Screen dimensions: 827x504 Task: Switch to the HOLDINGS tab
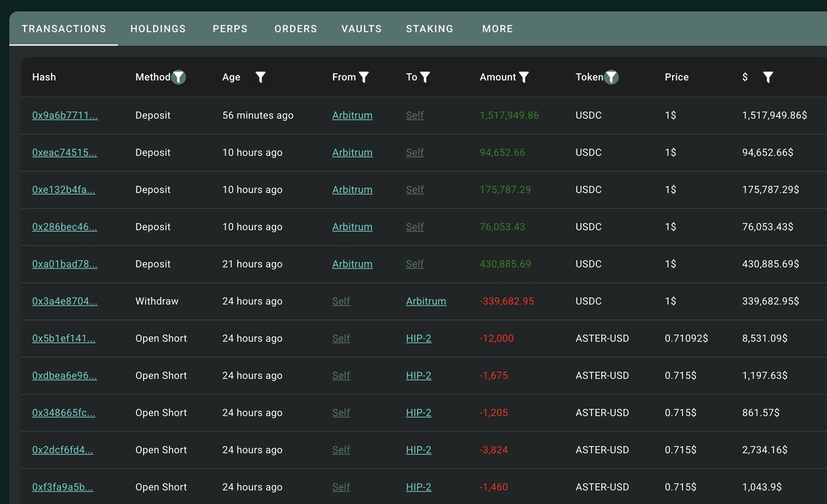(158, 29)
